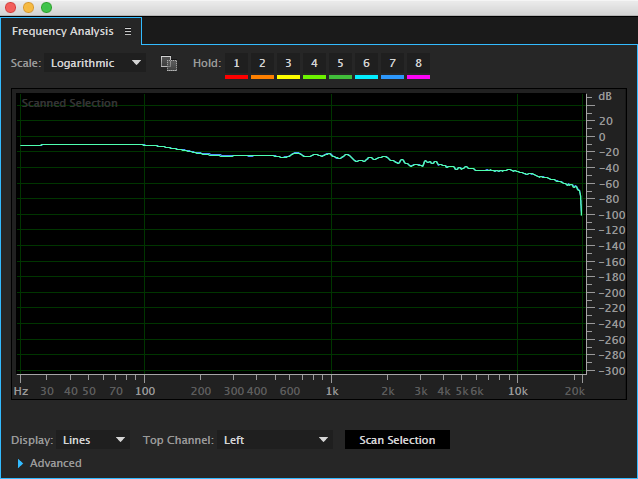Toggle Hold button 3

click(x=288, y=66)
